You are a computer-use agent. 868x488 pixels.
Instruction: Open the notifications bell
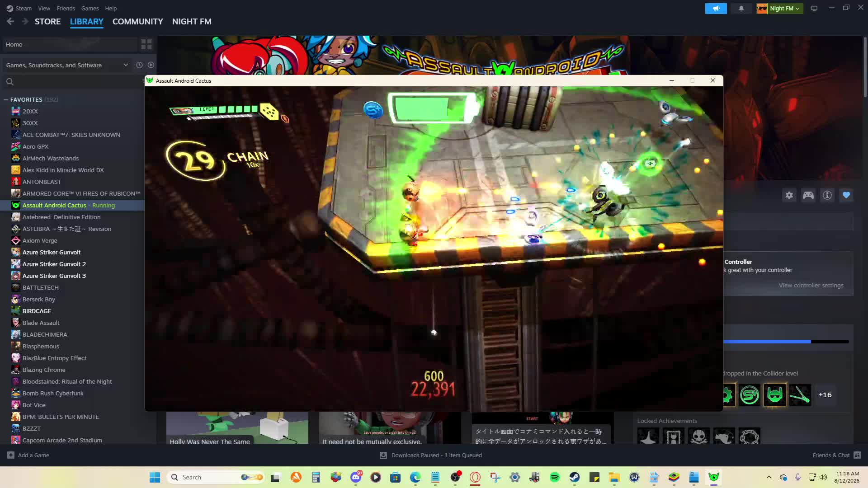741,9
